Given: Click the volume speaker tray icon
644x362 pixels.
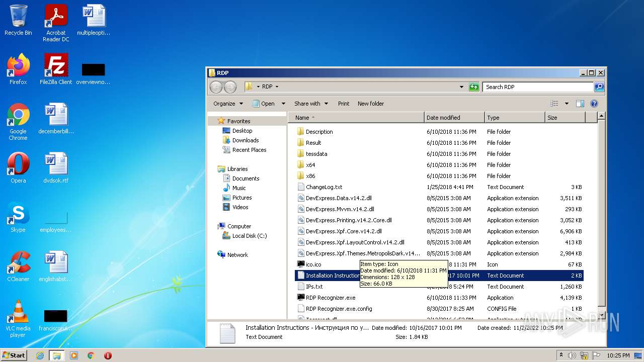Looking at the screenshot, I should tap(572, 355).
